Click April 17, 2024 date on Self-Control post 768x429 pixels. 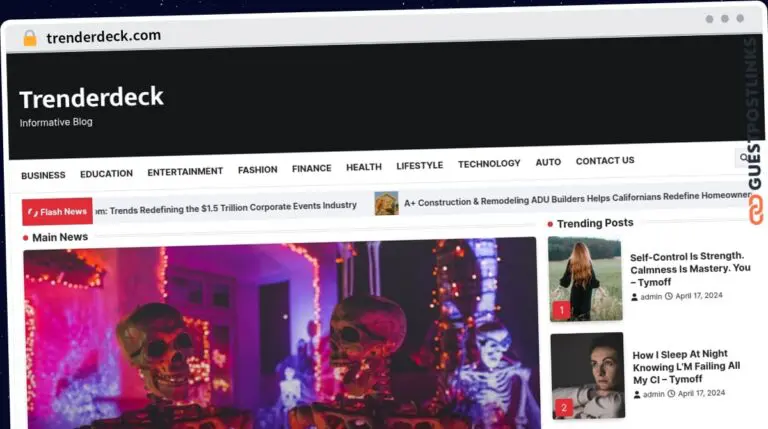(699, 295)
